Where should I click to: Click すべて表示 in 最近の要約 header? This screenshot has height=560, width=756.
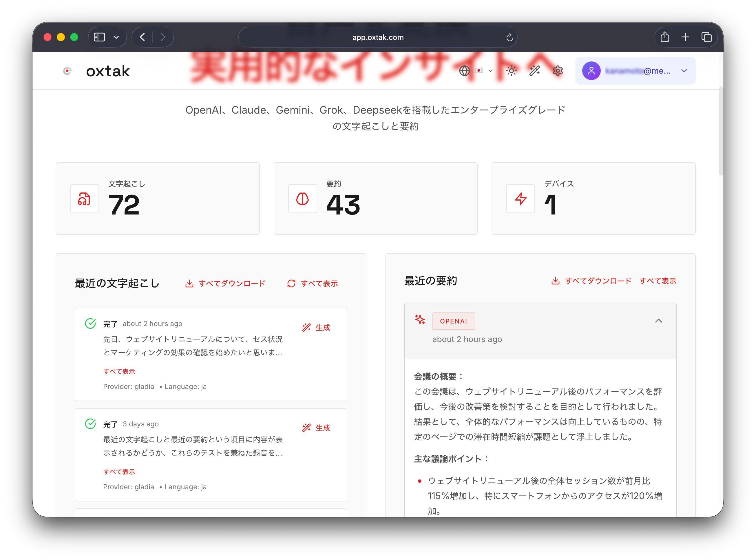coord(658,281)
